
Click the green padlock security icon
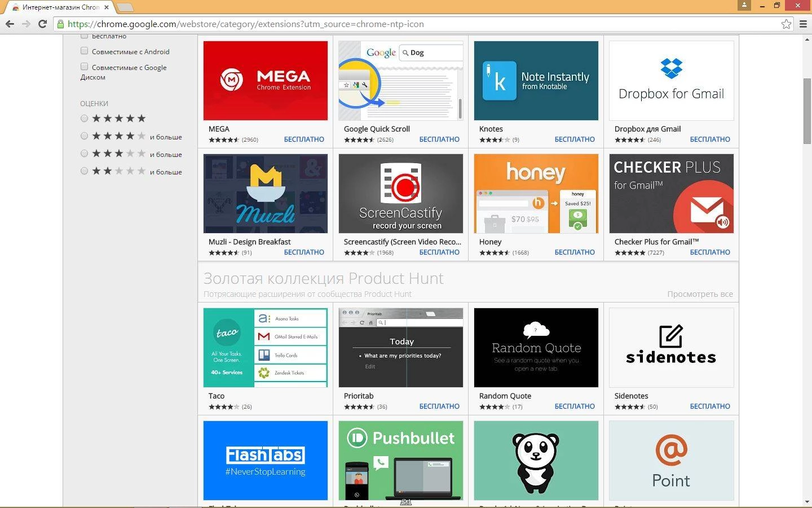pos(60,24)
